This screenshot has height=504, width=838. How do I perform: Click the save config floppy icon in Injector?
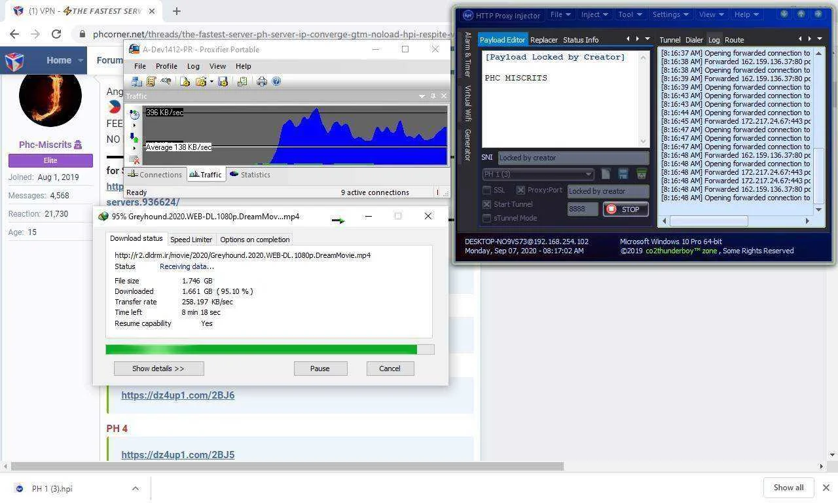pyautogui.click(x=623, y=174)
